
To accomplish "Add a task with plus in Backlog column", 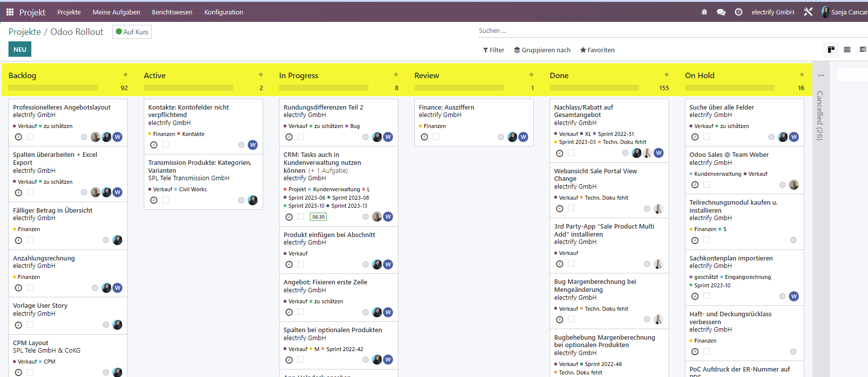I will 125,75.
